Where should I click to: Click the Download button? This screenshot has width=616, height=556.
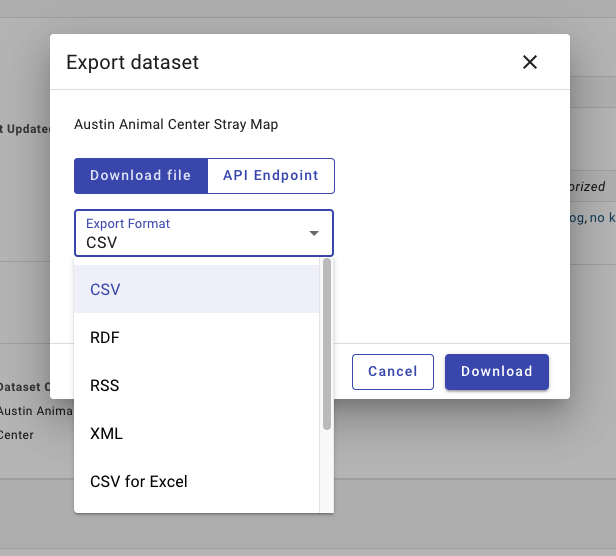[497, 372]
